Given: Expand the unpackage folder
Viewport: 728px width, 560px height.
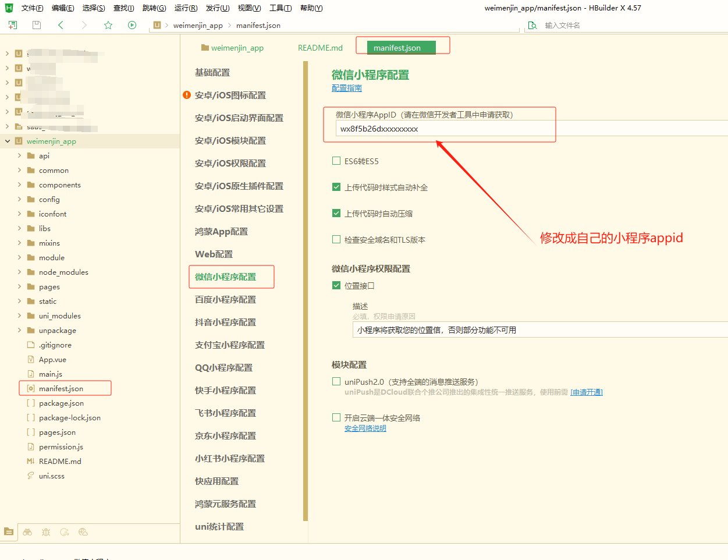Looking at the screenshot, I should click(19, 330).
